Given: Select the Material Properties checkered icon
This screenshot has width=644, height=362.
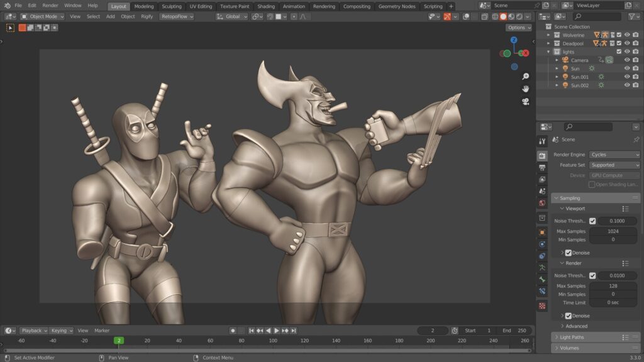Looking at the screenshot, I should 542,304.
